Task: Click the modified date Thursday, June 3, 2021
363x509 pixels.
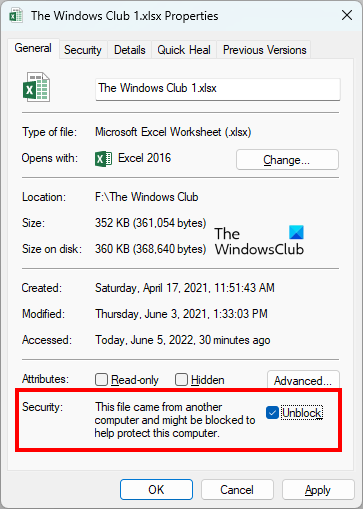Action: click(181, 314)
